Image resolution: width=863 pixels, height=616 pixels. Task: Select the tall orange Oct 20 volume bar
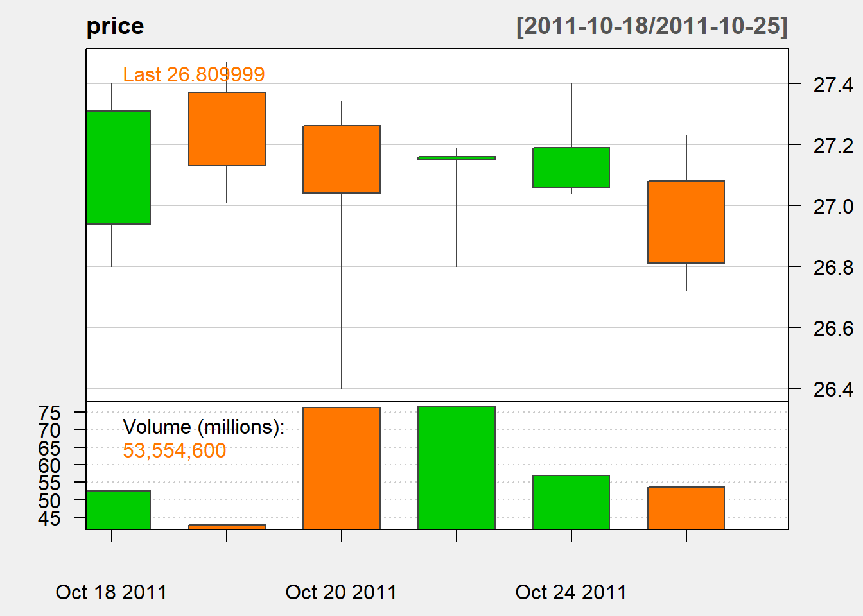point(342,468)
